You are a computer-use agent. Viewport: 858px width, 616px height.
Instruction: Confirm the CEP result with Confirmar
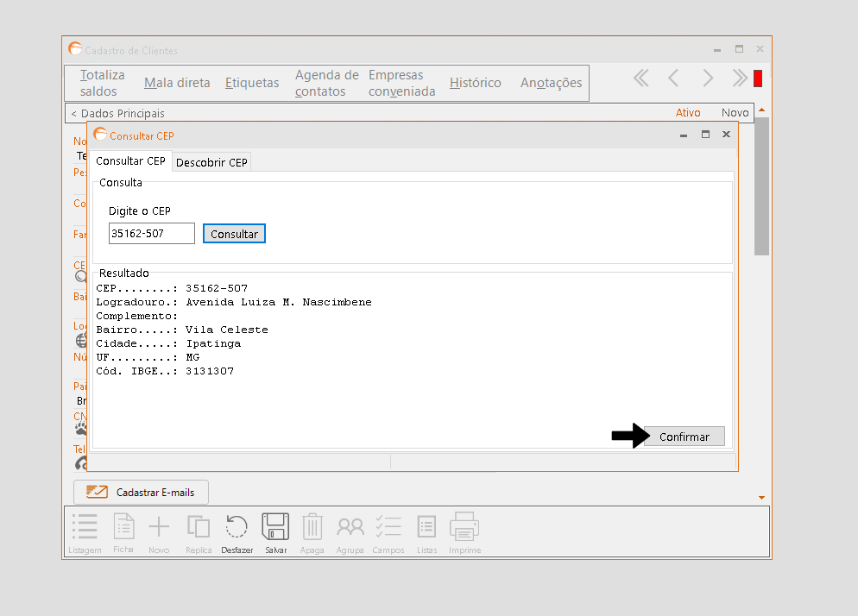684,437
